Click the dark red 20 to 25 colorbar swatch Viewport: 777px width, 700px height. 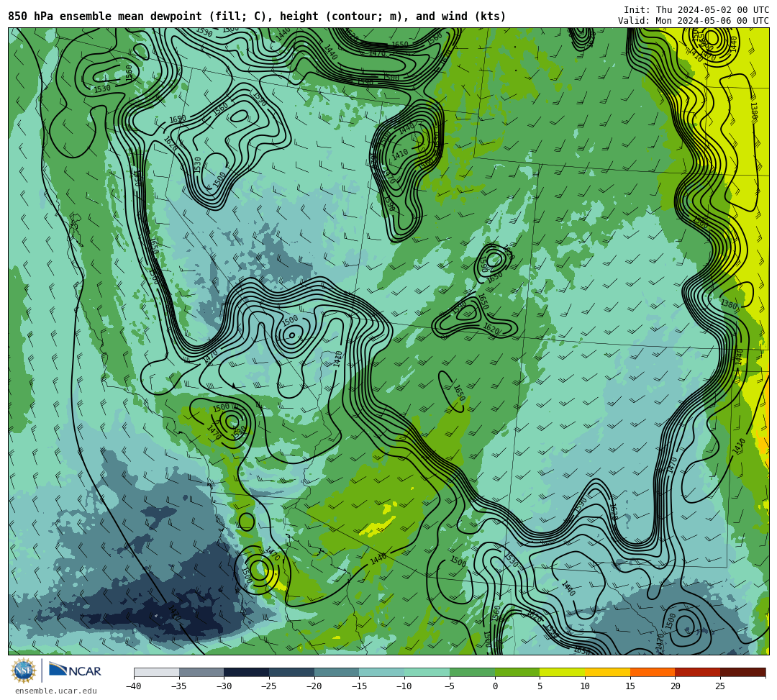698,672
